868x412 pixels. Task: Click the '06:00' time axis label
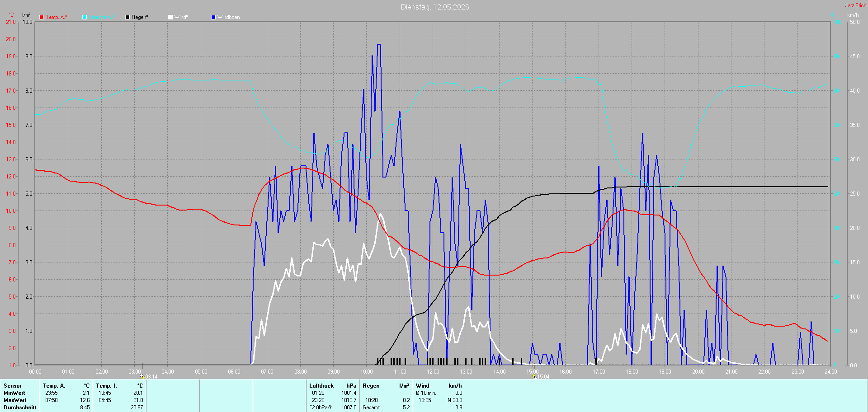pos(234,372)
